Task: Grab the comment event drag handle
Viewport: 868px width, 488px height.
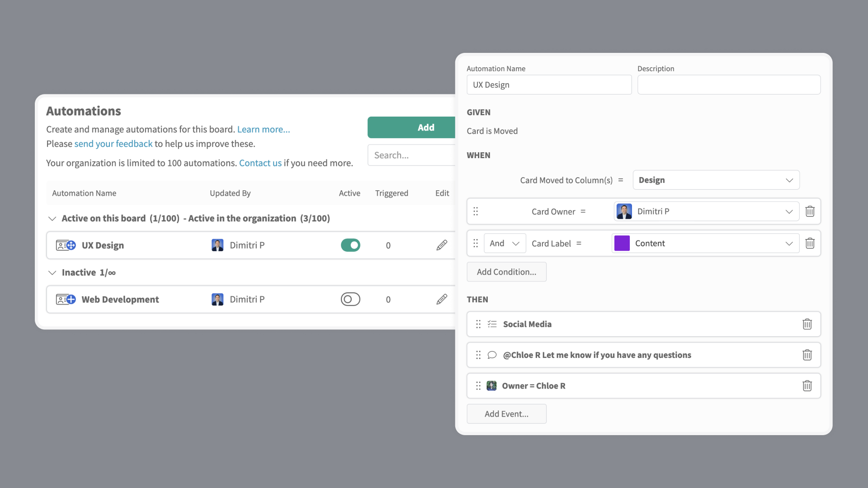Action: [478, 355]
